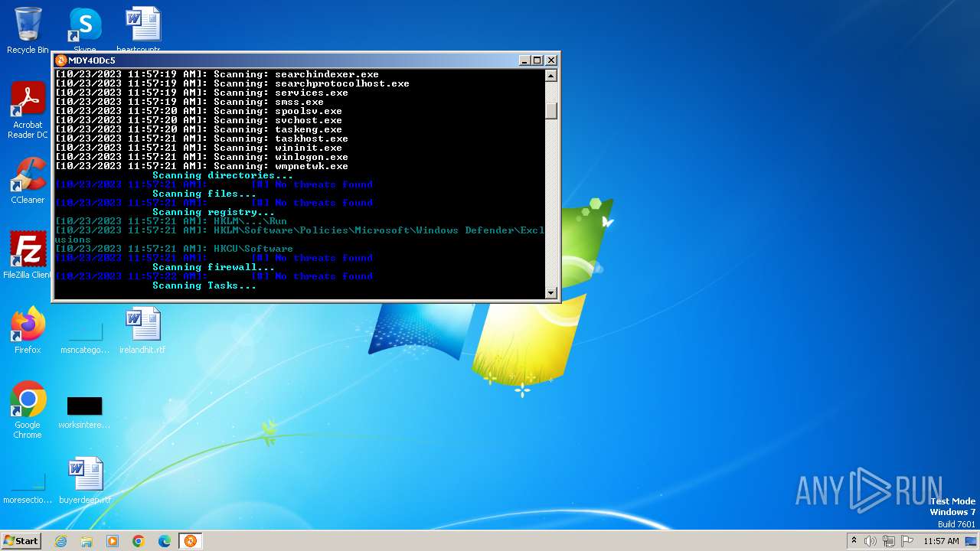
Task: Open the Start menu
Action: point(21,541)
